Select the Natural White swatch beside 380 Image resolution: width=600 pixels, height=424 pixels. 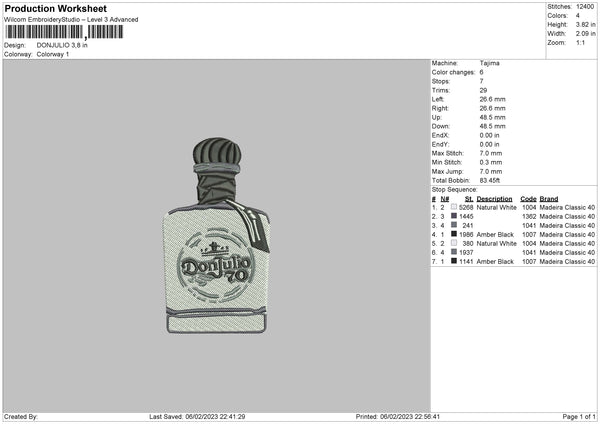[x=454, y=243]
